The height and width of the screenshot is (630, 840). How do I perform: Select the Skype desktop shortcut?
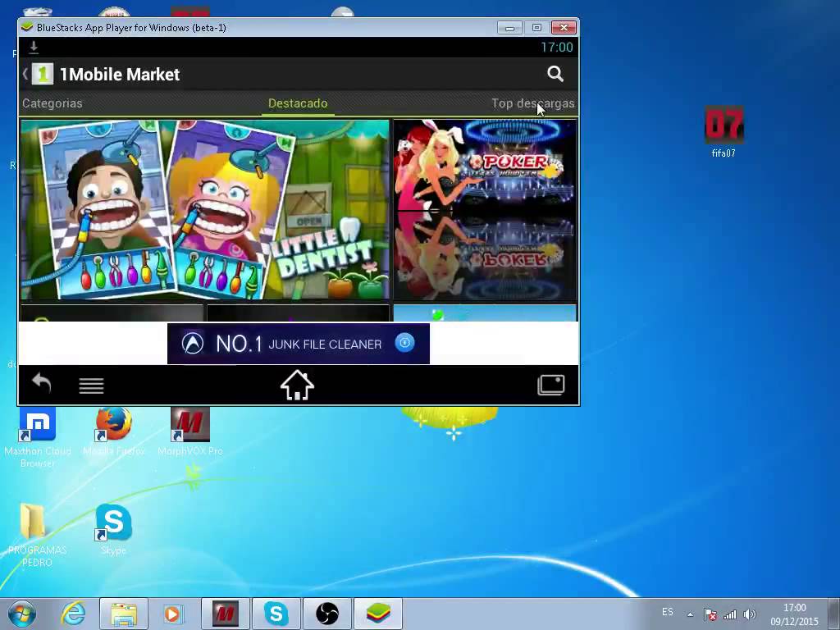113,529
